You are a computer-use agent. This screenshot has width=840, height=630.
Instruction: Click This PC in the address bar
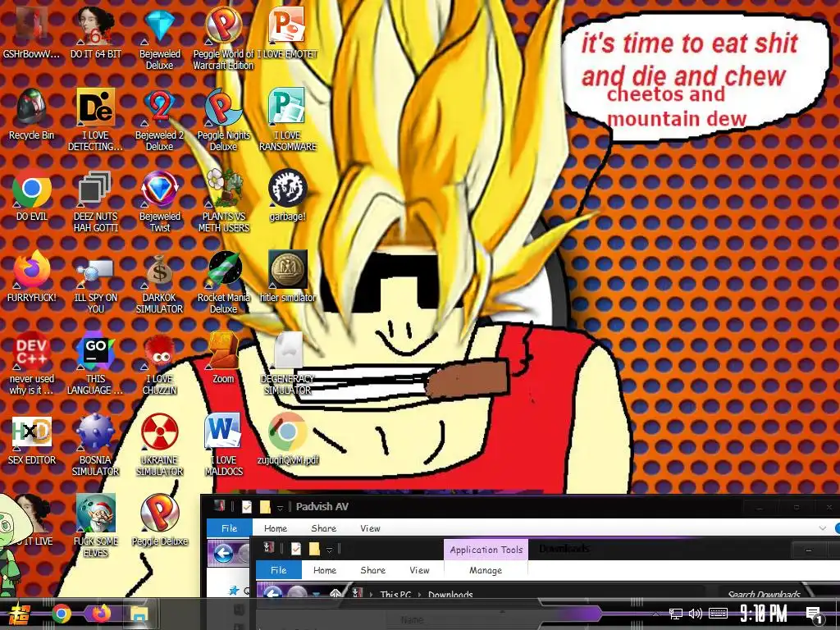pyautogui.click(x=395, y=594)
